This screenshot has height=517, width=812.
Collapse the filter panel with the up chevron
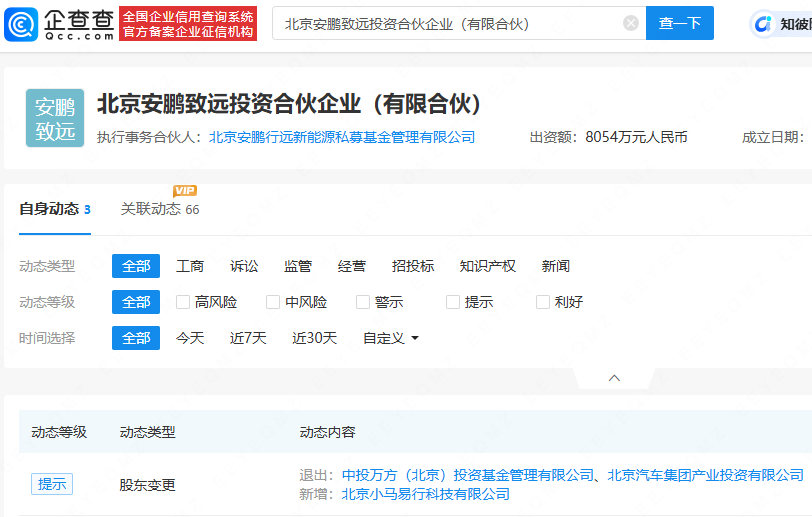coord(614,378)
